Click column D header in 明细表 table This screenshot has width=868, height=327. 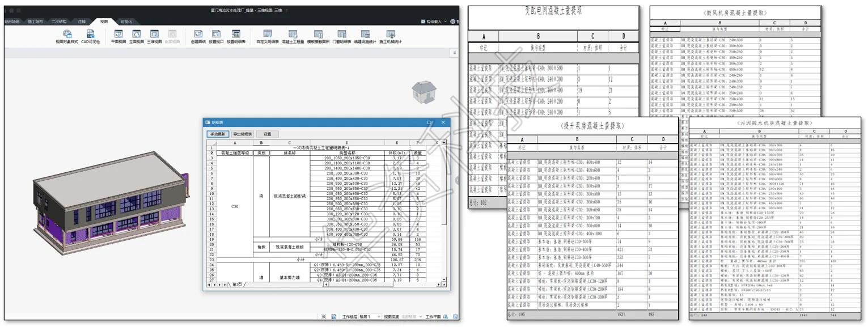347,143
